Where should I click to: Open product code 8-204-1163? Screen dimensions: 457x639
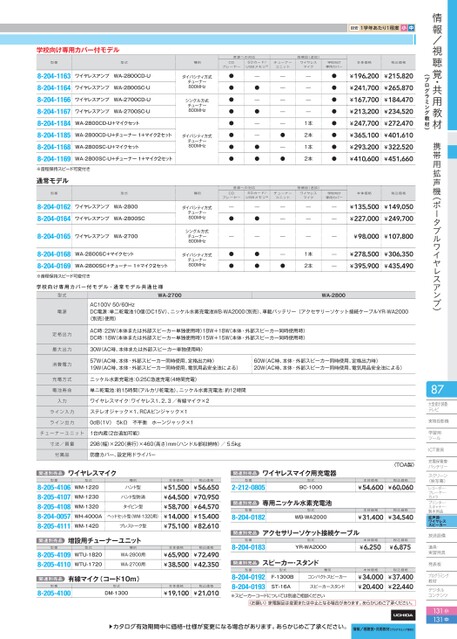tap(54, 76)
